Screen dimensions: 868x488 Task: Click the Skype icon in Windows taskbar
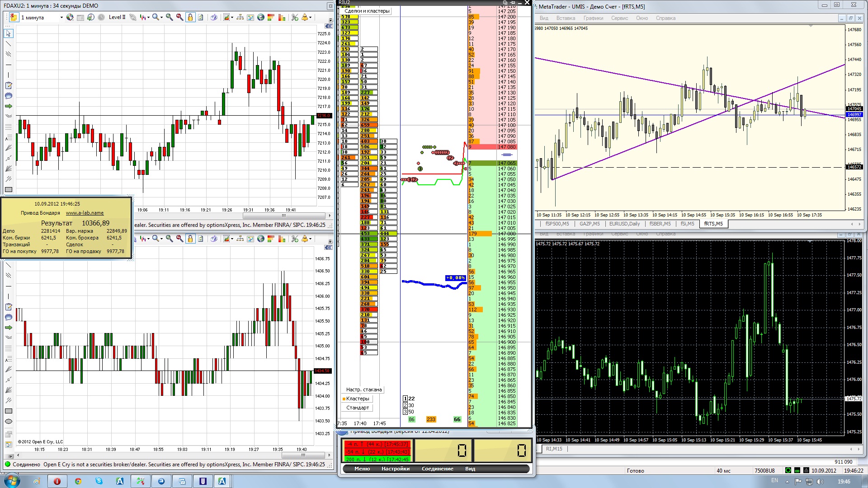(99, 481)
